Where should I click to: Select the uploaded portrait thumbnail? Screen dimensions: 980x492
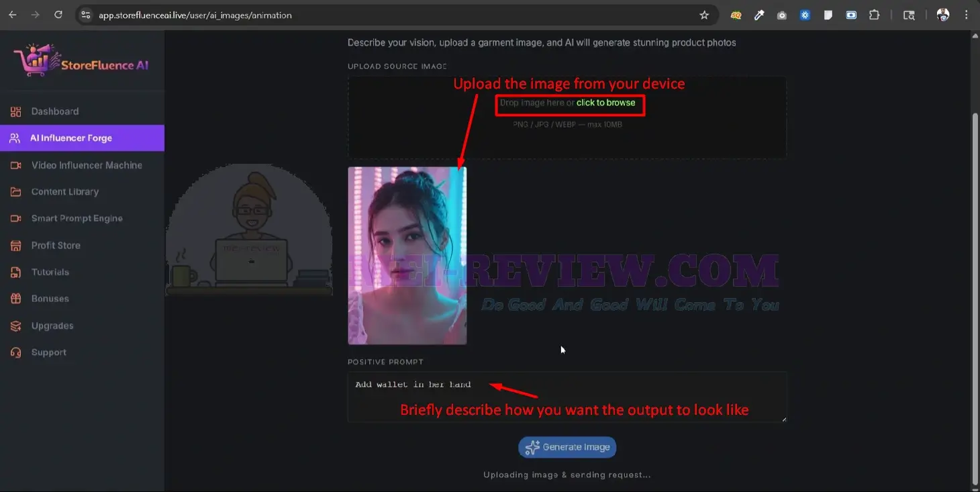click(407, 256)
